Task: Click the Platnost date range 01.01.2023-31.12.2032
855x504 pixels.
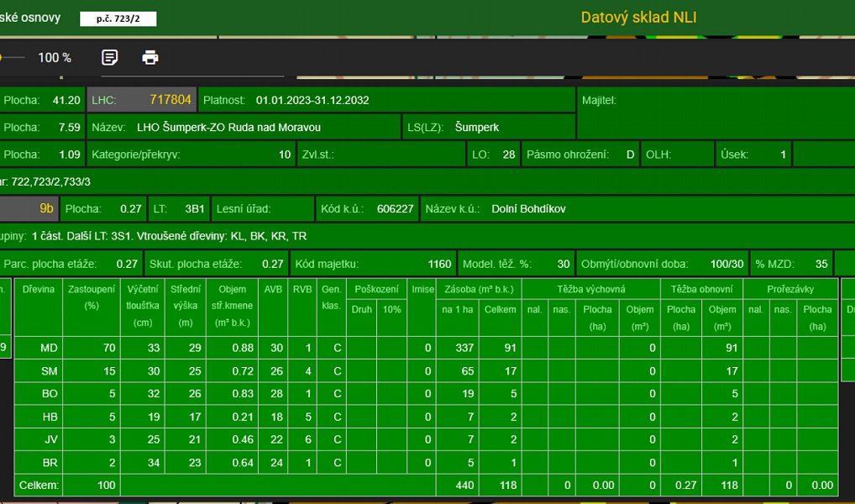Action: click(312, 100)
